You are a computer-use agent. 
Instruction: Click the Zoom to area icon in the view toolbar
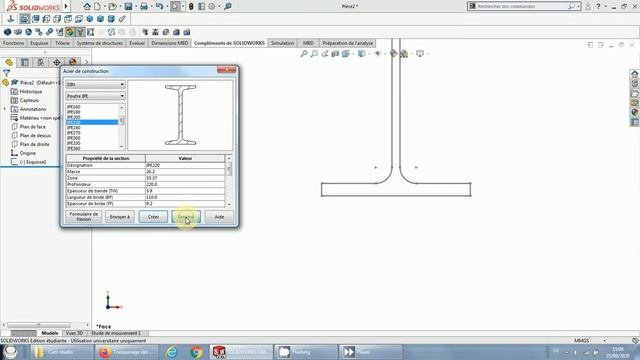(x=314, y=54)
